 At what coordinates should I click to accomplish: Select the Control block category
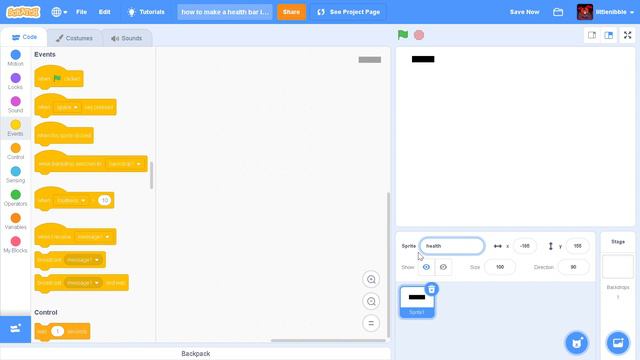[16, 151]
